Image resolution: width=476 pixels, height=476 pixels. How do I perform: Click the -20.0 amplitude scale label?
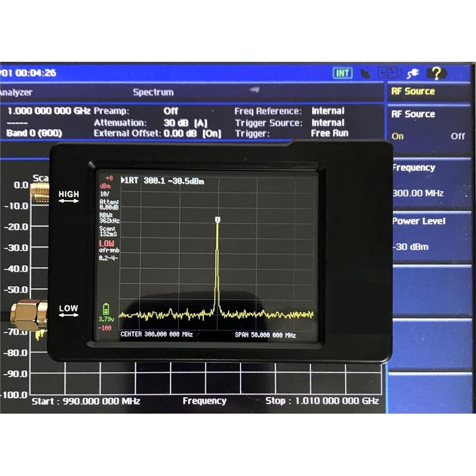[16, 227]
